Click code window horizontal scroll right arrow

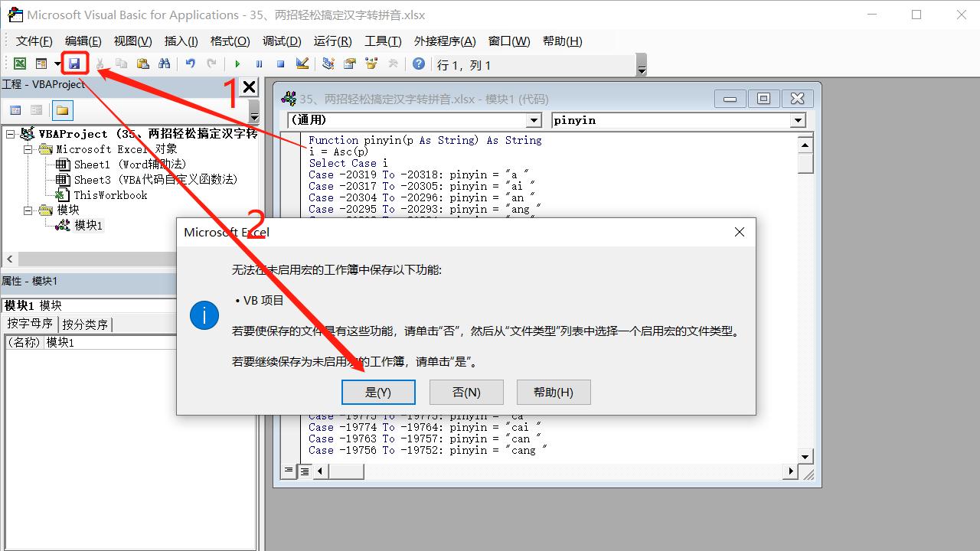pyautogui.click(x=792, y=471)
